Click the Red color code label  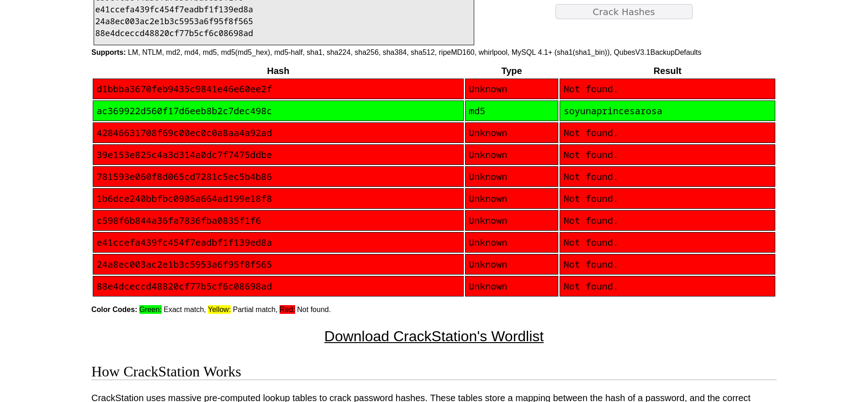click(x=287, y=310)
